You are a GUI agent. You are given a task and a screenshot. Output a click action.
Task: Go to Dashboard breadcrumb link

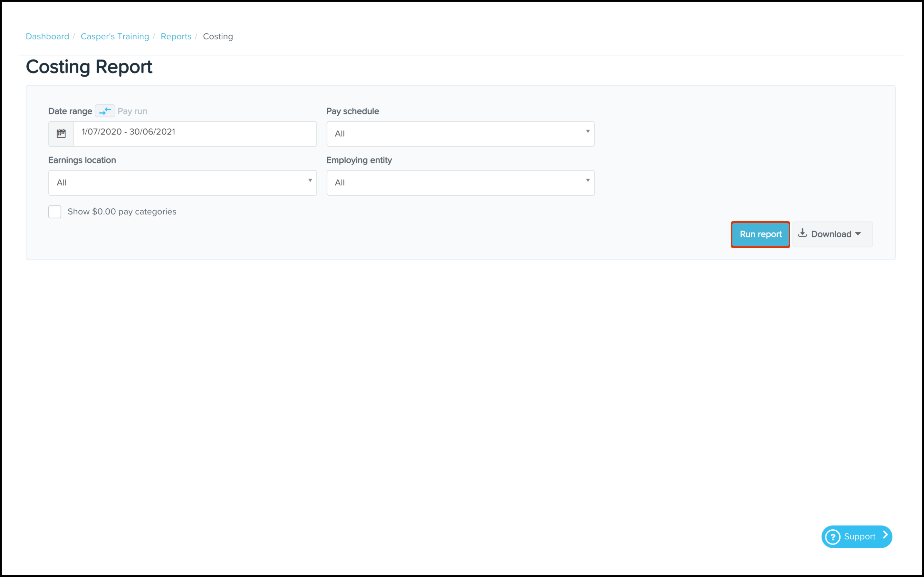tap(47, 36)
